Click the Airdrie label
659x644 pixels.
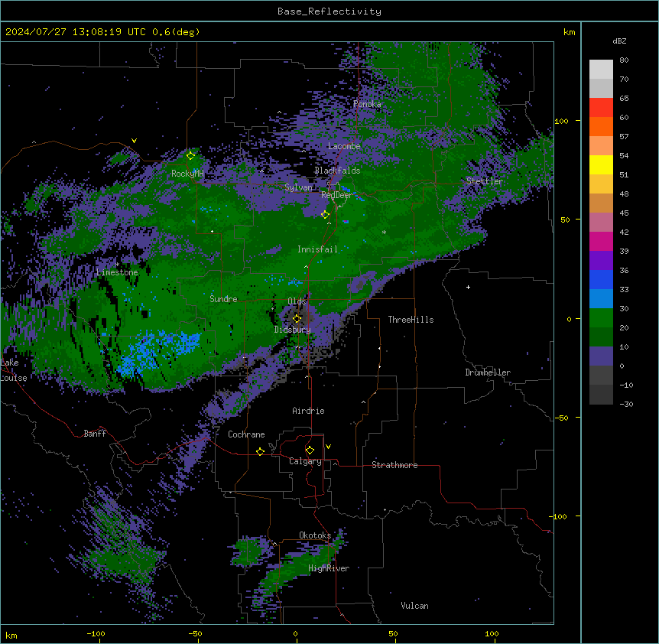tap(308, 411)
